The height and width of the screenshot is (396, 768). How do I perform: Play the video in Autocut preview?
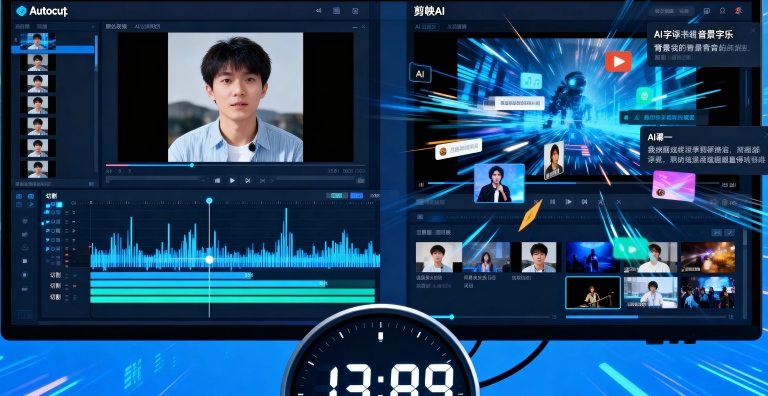(x=232, y=180)
